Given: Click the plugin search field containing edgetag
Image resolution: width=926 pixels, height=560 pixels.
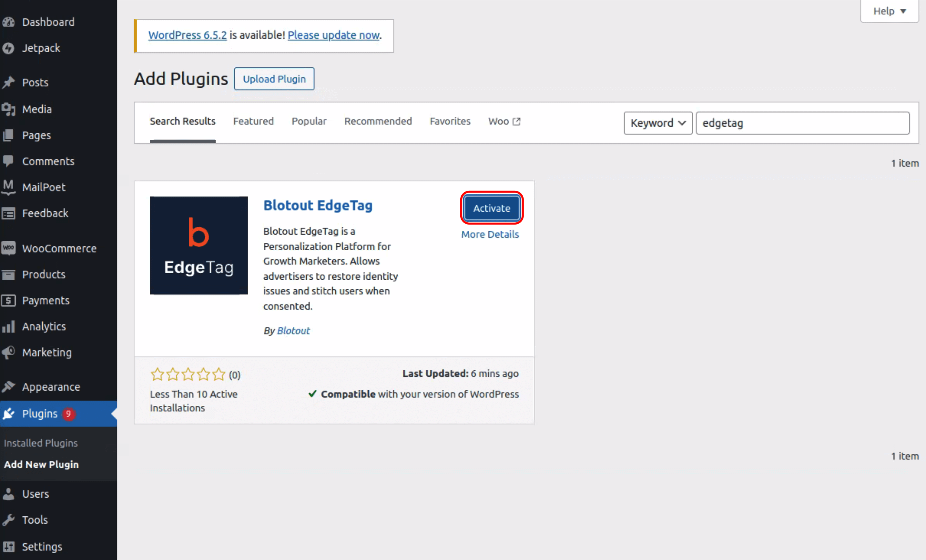Looking at the screenshot, I should coord(802,123).
